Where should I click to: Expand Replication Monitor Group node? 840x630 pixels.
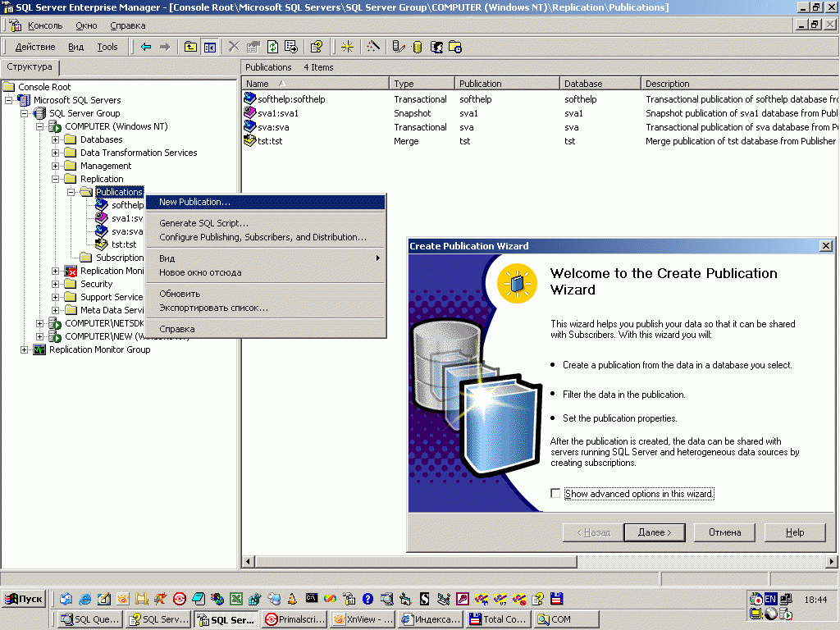24,349
